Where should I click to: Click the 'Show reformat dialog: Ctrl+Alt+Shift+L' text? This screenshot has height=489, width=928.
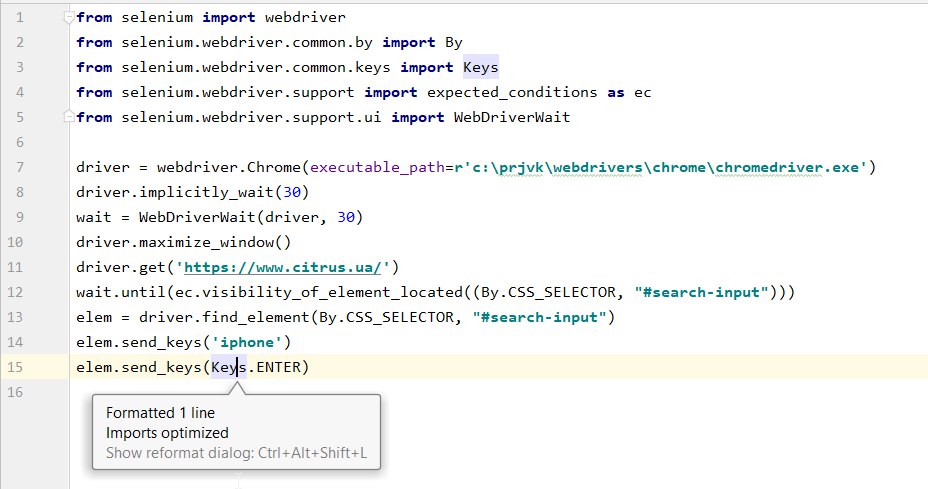click(236, 453)
